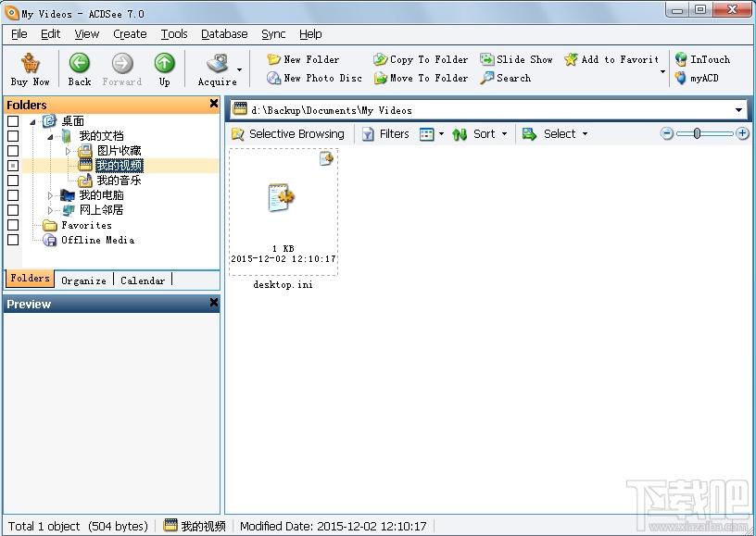Open the view mode dropdown arrow

[x=441, y=134]
